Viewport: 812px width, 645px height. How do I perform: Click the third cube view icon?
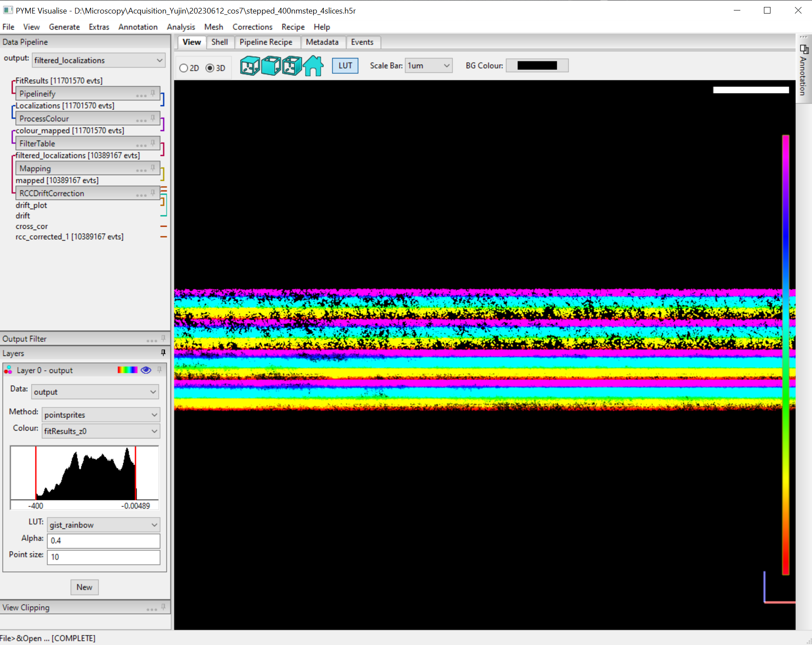tap(291, 66)
